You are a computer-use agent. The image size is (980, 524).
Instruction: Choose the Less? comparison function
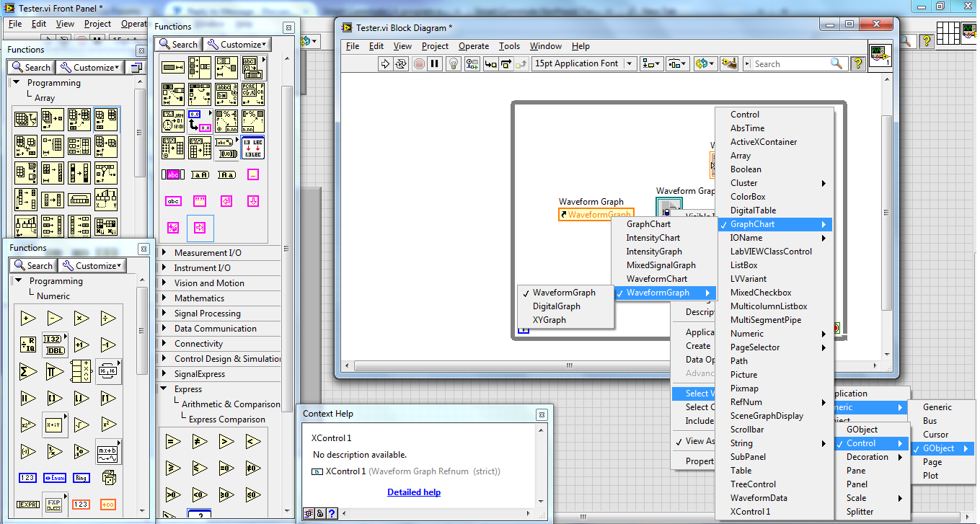click(x=253, y=441)
